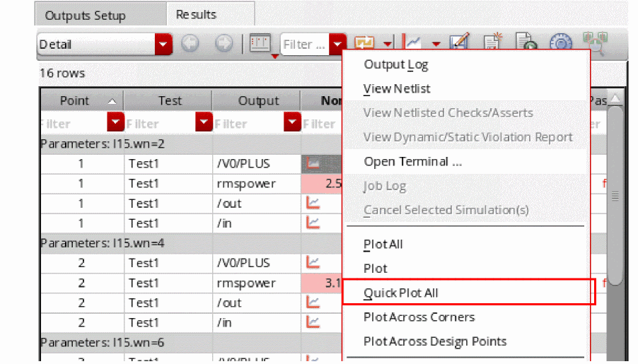Expand the toolbar Filter dropdown arrow

pos(337,44)
